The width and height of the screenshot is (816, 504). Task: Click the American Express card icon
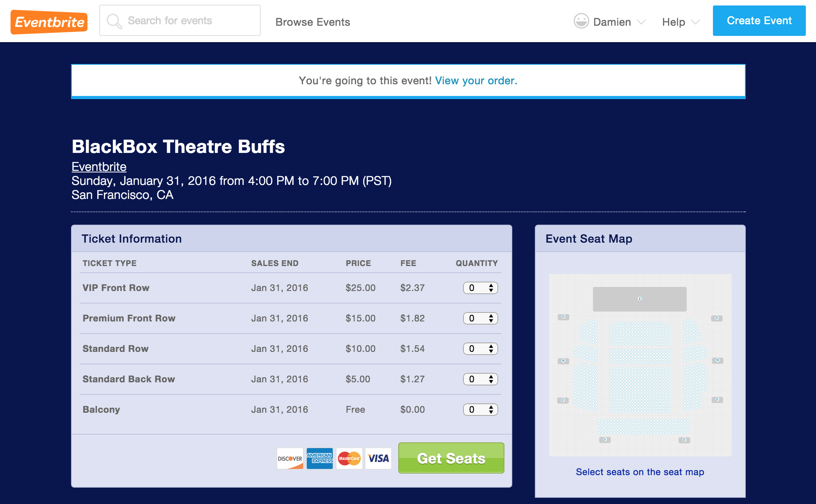pyautogui.click(x=319, y=458)
